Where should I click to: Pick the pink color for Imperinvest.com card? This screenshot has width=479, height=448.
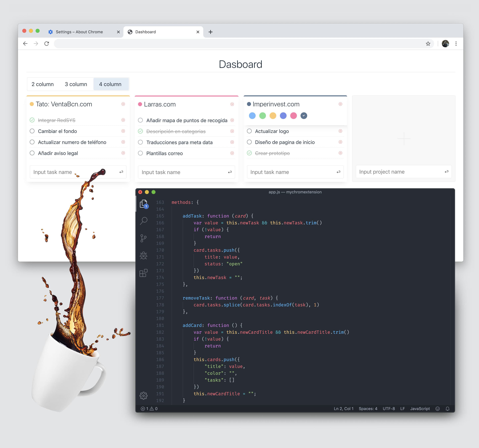294,116
